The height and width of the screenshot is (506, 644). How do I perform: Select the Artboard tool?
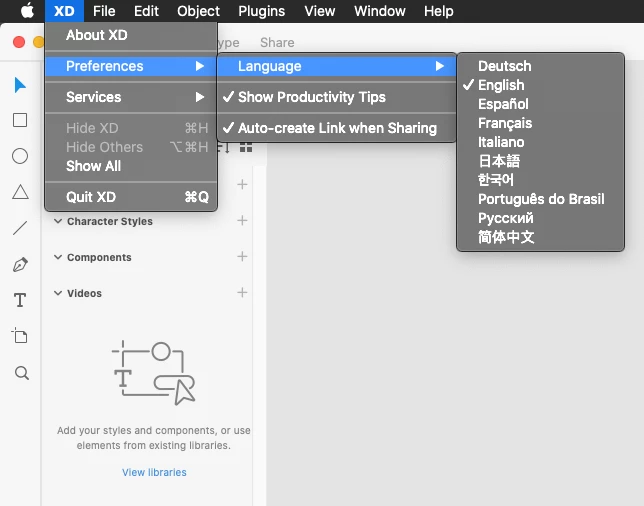[x=19, y=335]
